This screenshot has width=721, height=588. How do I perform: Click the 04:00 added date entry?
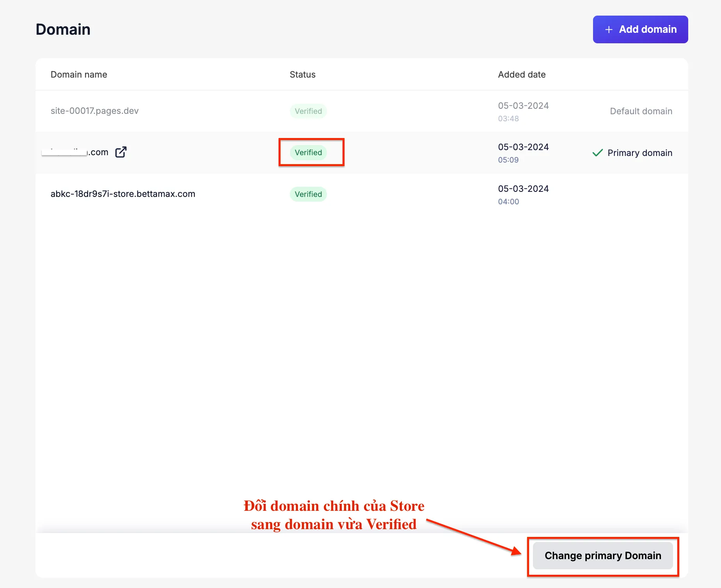tap(508, 202)
